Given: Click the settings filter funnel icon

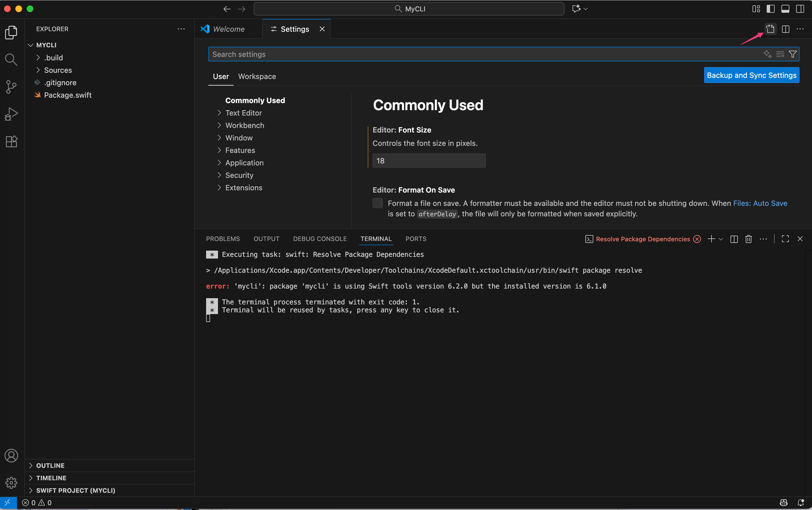Looking at the screenshot, I should click(793, 54).
